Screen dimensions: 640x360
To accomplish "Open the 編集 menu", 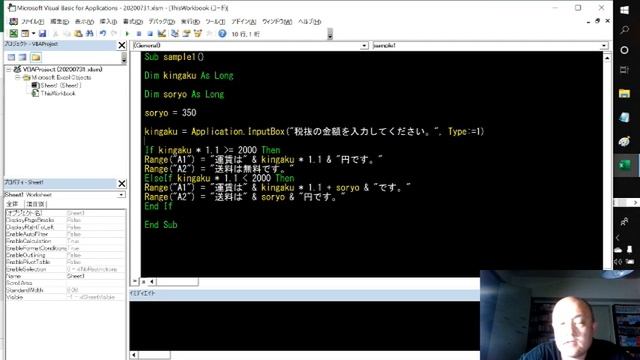I will pyautogui.click(x=60, y=22).
